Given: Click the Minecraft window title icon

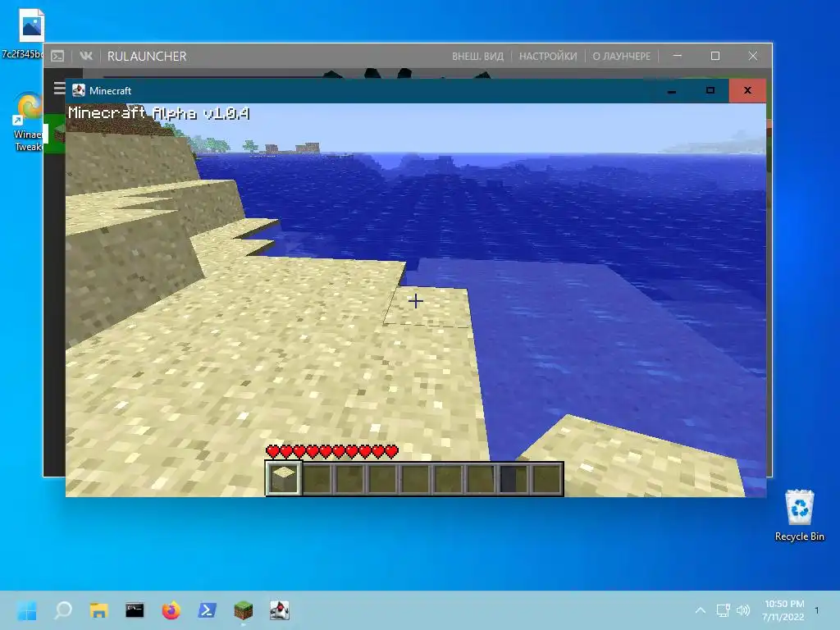Looking at the screenshot, I should [79, 90].
